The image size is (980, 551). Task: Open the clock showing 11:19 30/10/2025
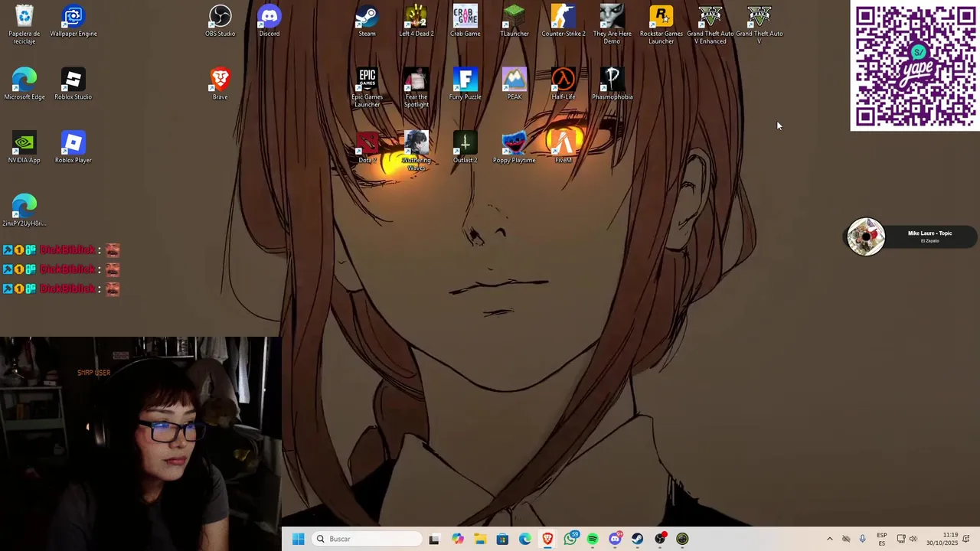click(x=942, y=539)
